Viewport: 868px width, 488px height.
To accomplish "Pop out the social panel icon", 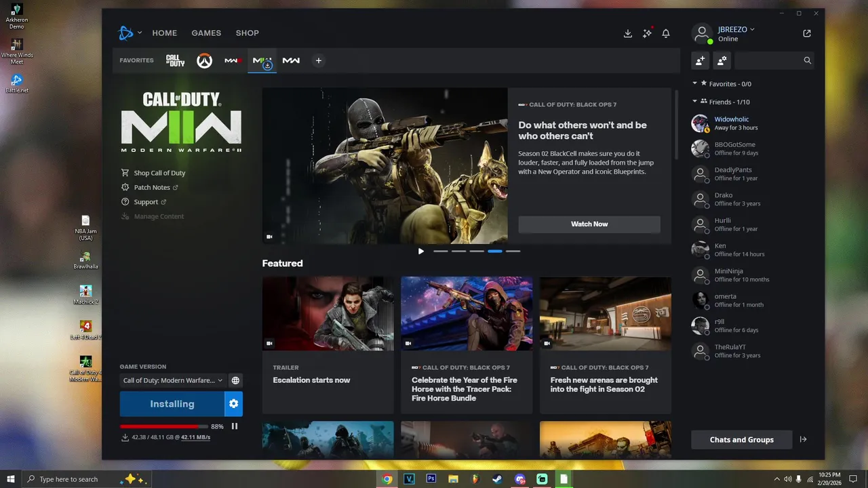I will 807,33.
